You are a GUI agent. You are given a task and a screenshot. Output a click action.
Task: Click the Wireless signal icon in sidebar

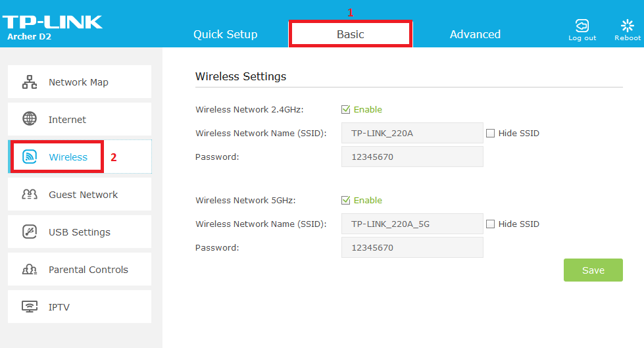pos(30,157)
